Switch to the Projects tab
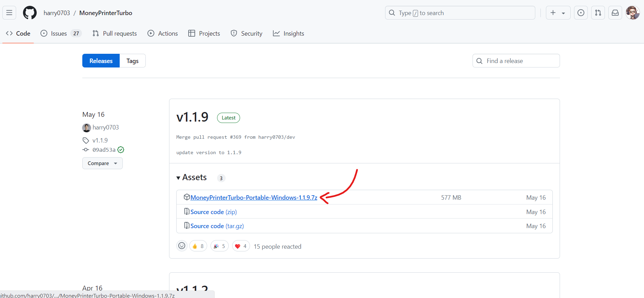 point(204,33)
